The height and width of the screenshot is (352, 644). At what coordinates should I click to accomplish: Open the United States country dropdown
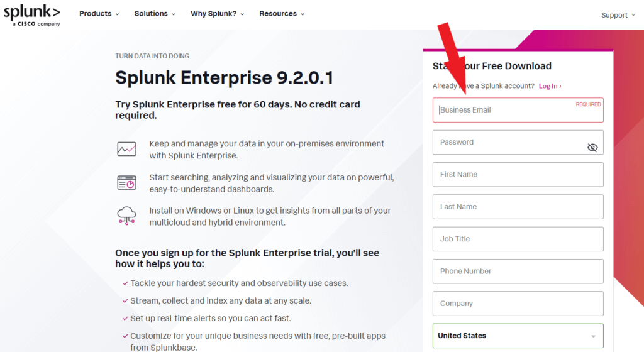518,336
